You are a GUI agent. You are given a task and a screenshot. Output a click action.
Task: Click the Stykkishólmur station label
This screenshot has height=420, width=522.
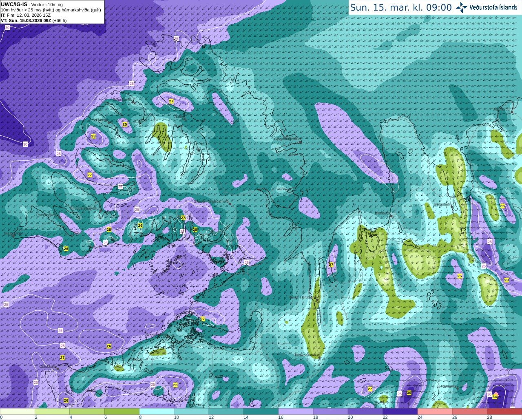coord(156,334)
